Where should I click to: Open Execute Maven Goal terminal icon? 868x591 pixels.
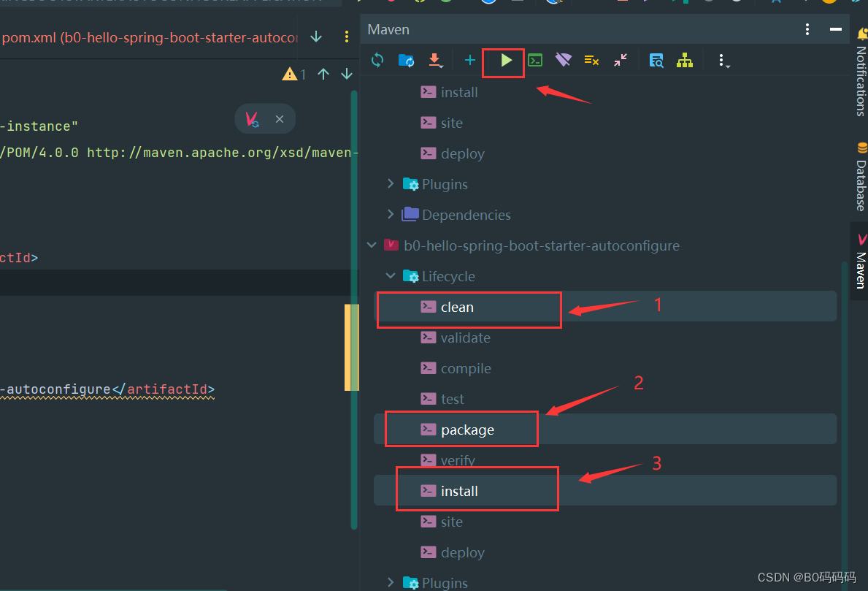(535, 60)
